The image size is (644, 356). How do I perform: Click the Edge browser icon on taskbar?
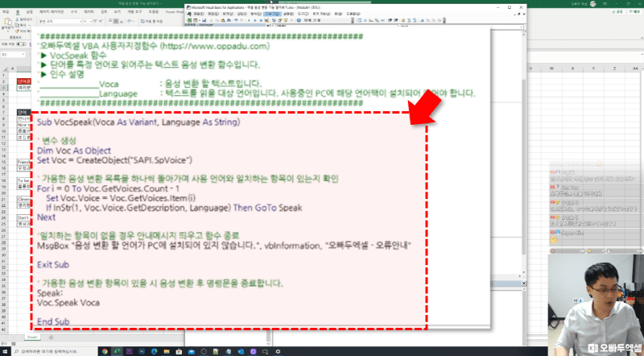[x=154, y=351]
